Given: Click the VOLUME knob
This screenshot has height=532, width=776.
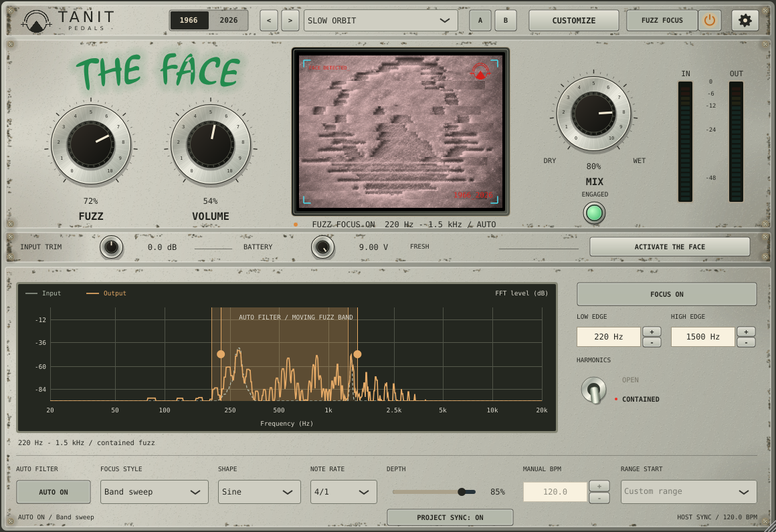Looking at the screenshot, I should click(x=210, y=145).
